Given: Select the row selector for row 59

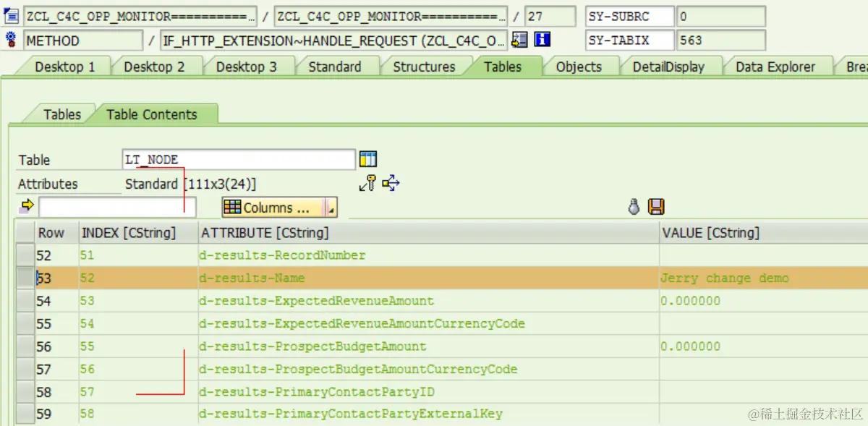Looking at the screenshot, I should point(25,414).
